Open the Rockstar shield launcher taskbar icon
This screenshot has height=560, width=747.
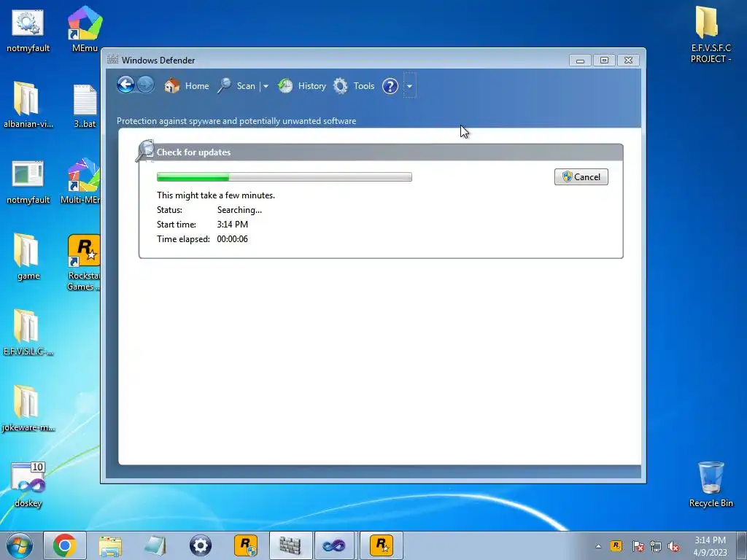pyautogui.click(x=246, y=545)
